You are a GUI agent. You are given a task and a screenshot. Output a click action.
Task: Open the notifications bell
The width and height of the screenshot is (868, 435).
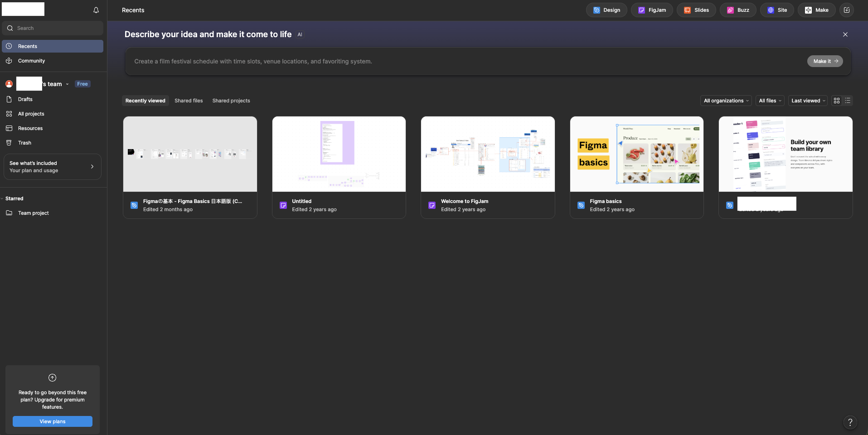(96, 10)
